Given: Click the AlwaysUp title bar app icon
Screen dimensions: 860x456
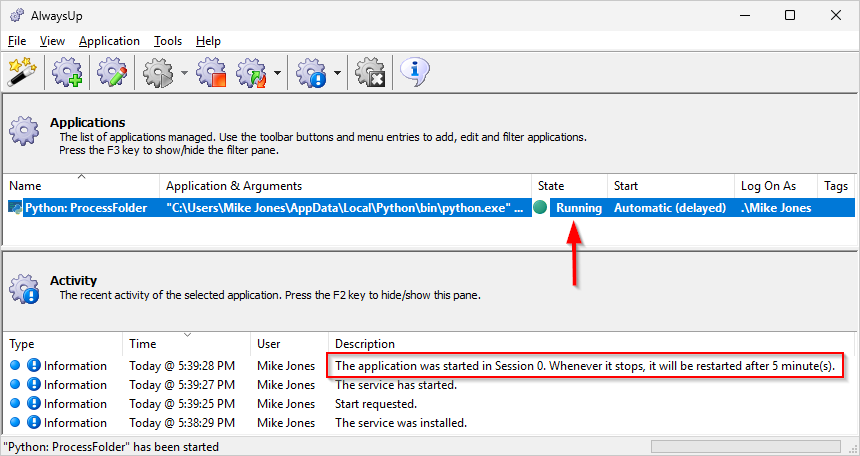Looking at the screenshot, I should click(x=16, y=15).
